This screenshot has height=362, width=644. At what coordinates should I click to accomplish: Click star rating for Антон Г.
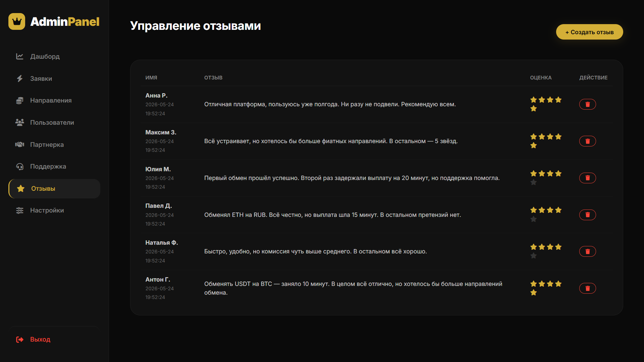[x=546, y=288]
